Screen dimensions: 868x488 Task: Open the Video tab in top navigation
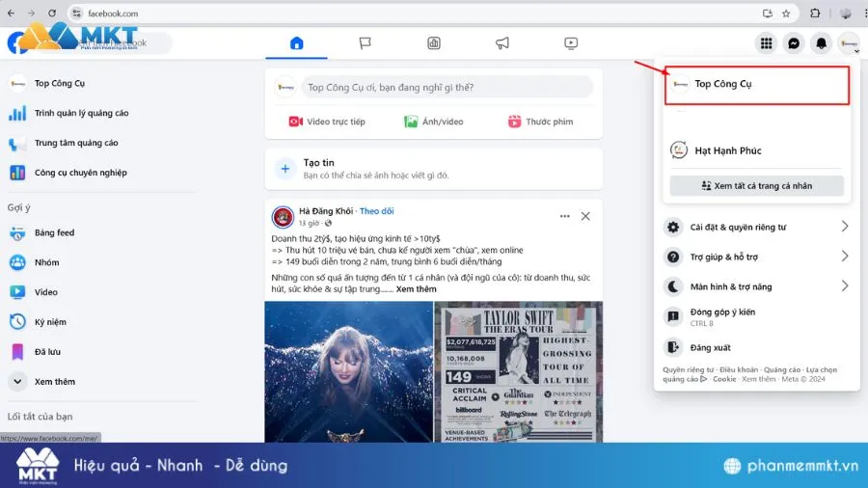(571, 43)
